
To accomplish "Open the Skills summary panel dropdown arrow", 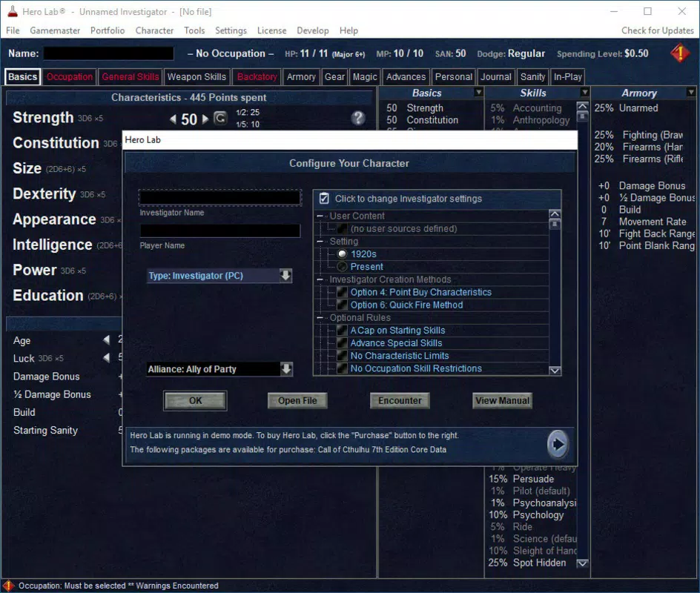I will [x=585, y=93].
